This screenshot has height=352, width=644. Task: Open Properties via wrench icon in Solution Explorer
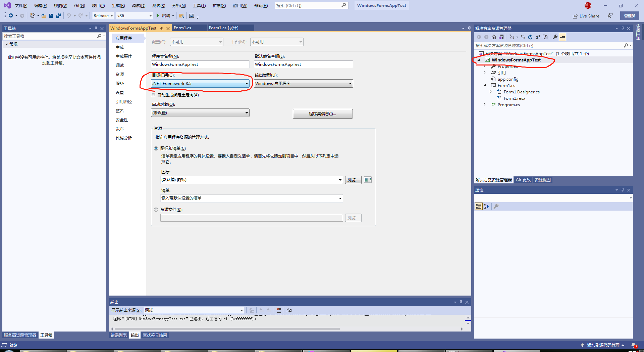[x=555, y=37]
